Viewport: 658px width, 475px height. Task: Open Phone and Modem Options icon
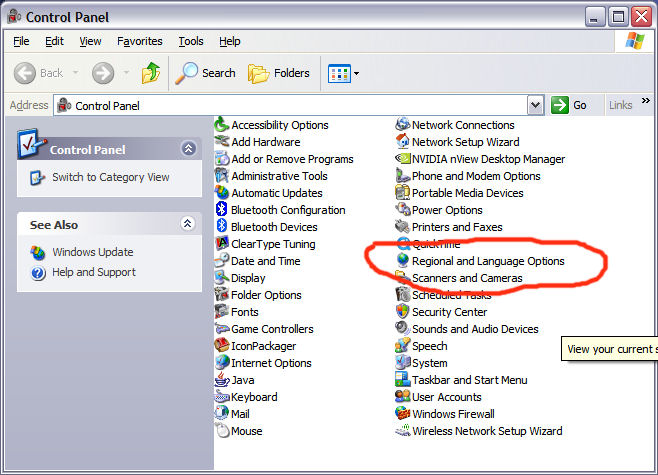(402, 176)
